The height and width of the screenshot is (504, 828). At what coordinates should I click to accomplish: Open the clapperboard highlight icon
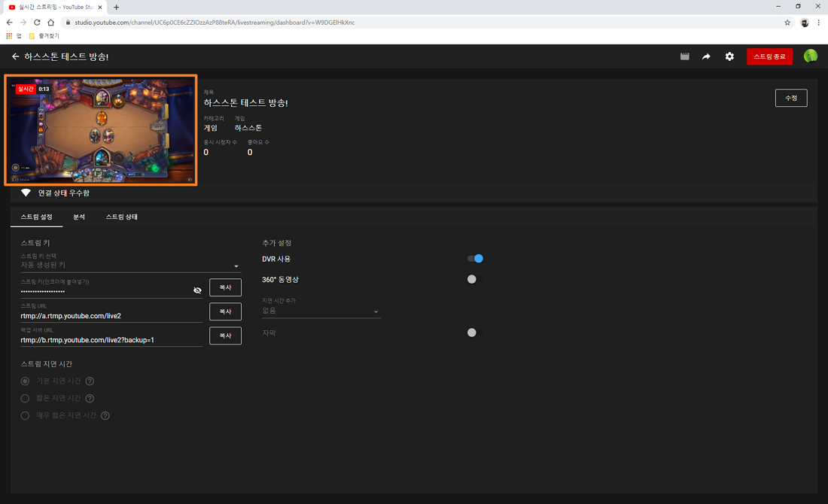pyautogui.click(x=685, y=56)
